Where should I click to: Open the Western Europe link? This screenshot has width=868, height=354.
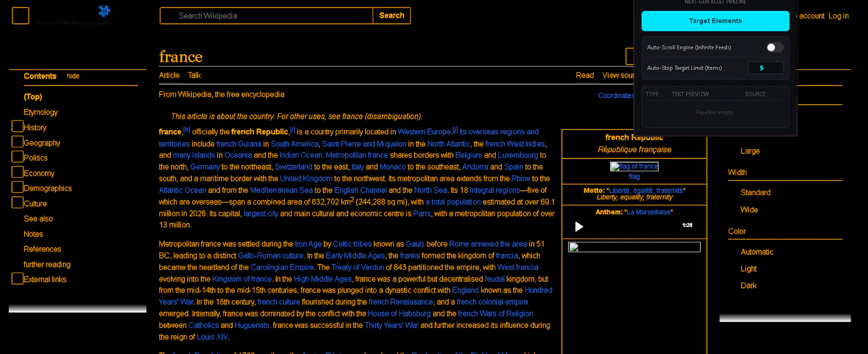[x=424, y=132]
